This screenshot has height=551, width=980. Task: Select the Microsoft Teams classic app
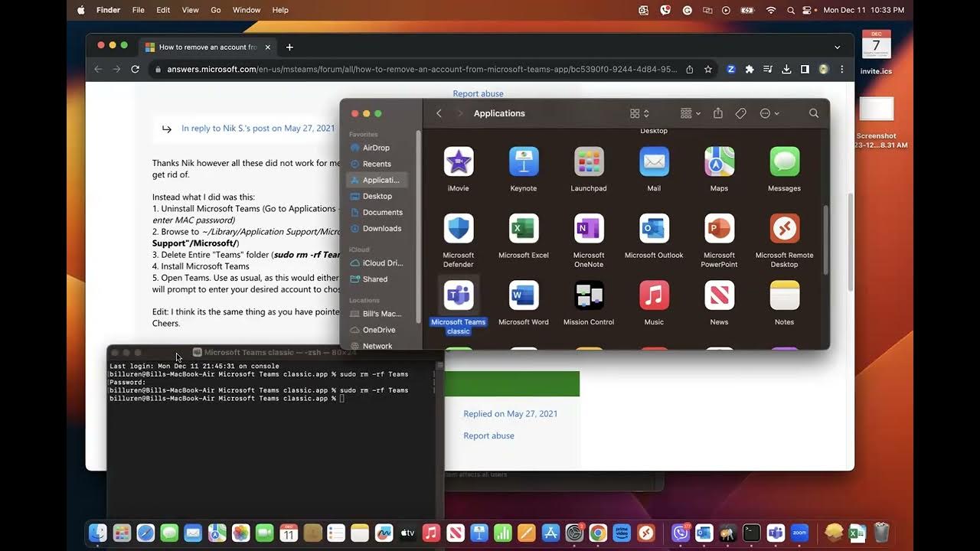click(459, 295)
